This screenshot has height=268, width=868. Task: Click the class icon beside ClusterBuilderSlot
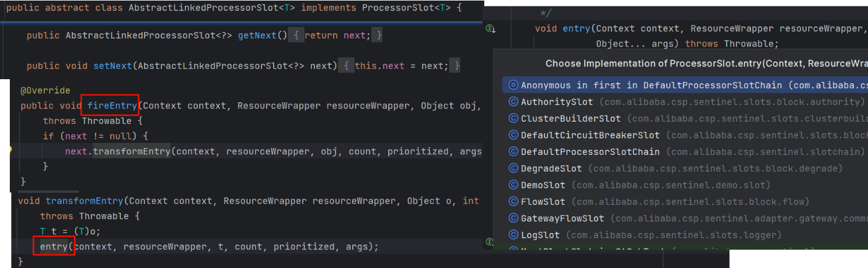(514, 119)
